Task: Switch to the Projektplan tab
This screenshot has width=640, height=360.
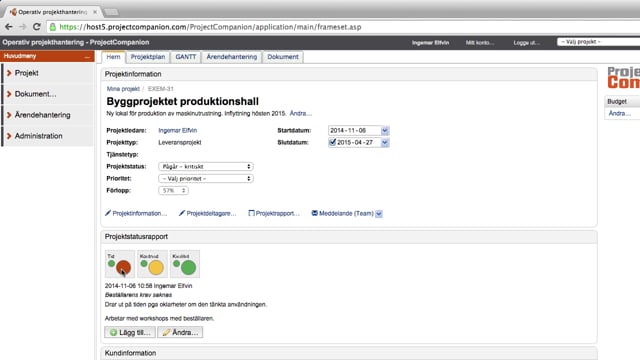Action: (x=148, y=57)
